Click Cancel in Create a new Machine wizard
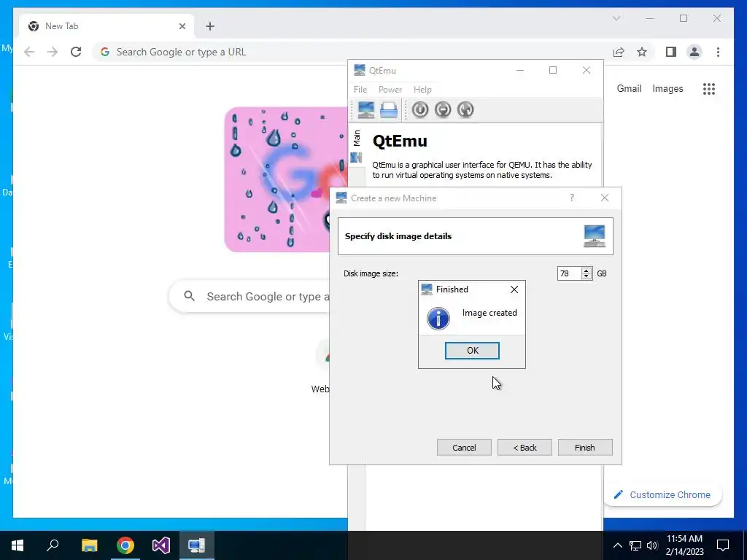This screenshot has height=560, width=747. pos(464,448)
